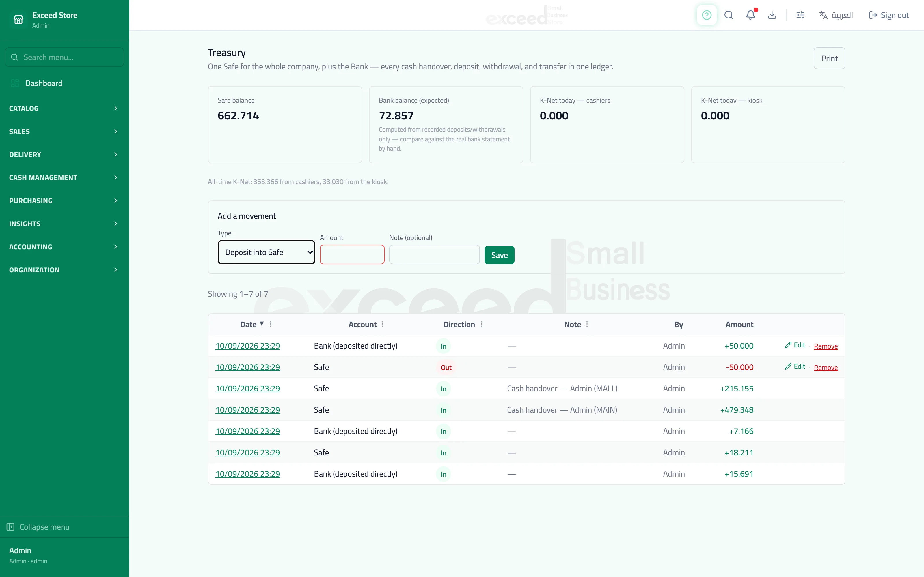The width and height of the screenshot is (924, 577).
Task: Remove the -50.000 Safe movement
Action: [826, 368]
